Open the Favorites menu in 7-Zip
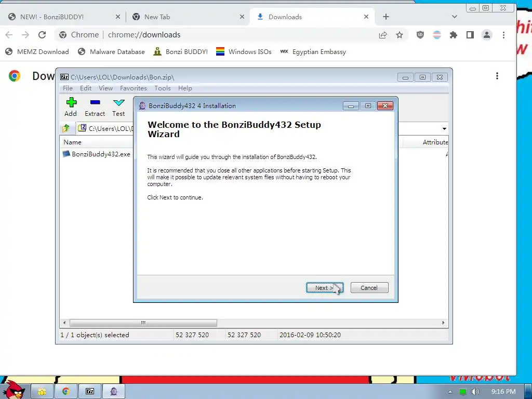 (134, 88)
